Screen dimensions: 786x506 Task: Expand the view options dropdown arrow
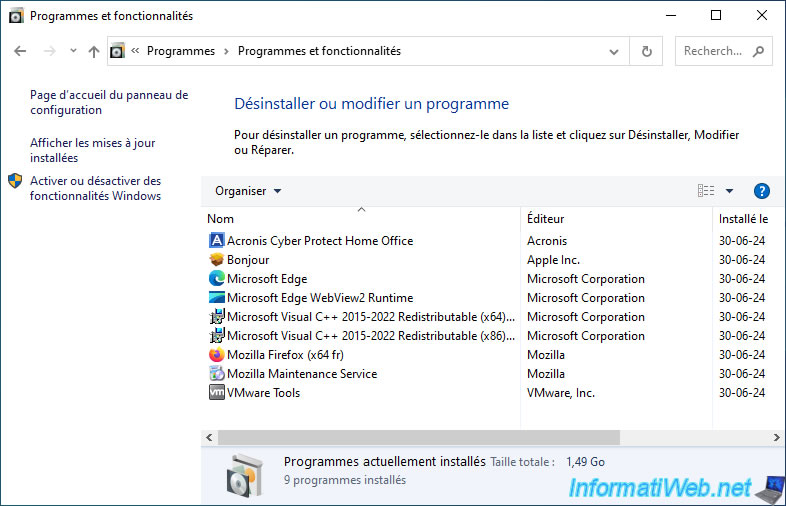(729, 191)
